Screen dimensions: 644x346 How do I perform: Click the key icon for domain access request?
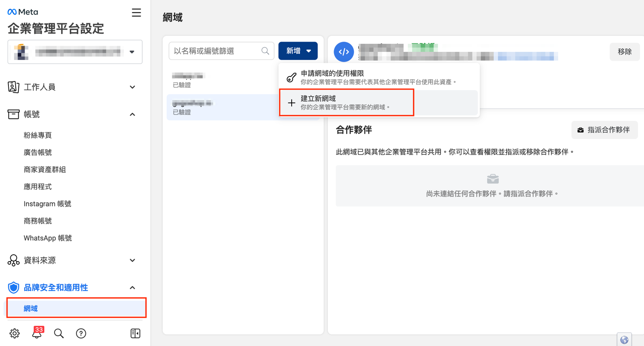coord(291,77)
